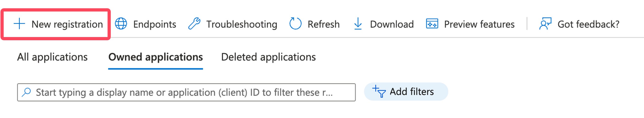Click the Refresh text label
The width and height of the screenshot is (644, 118).
[324, 24]
